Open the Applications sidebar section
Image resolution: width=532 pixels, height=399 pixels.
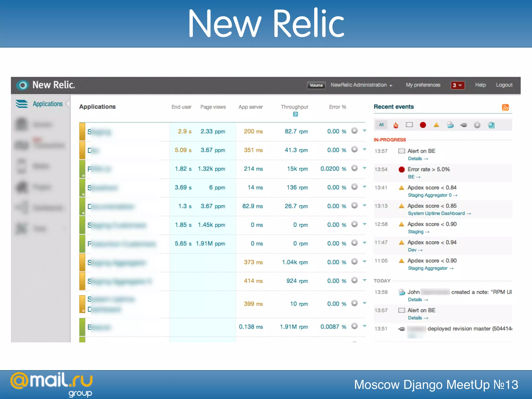[x=39, y=104]
